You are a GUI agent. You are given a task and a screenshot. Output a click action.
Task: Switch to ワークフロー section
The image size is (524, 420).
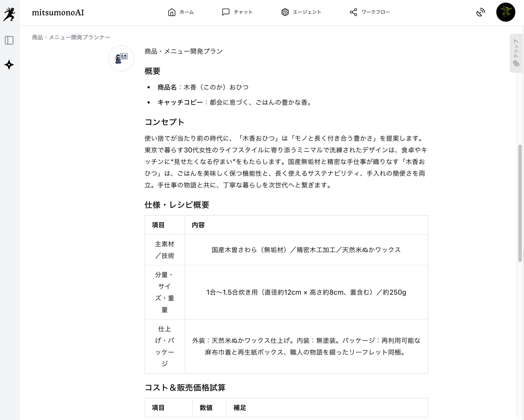376,12
